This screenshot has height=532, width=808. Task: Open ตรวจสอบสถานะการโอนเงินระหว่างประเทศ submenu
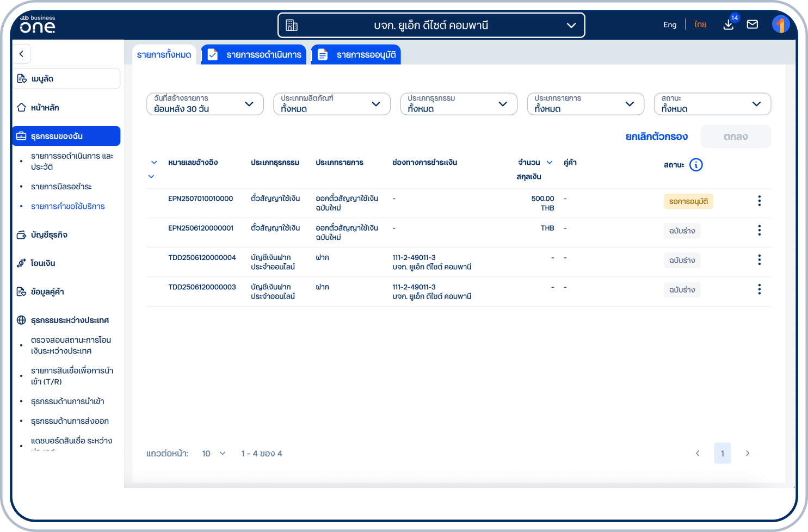(71, 345)
